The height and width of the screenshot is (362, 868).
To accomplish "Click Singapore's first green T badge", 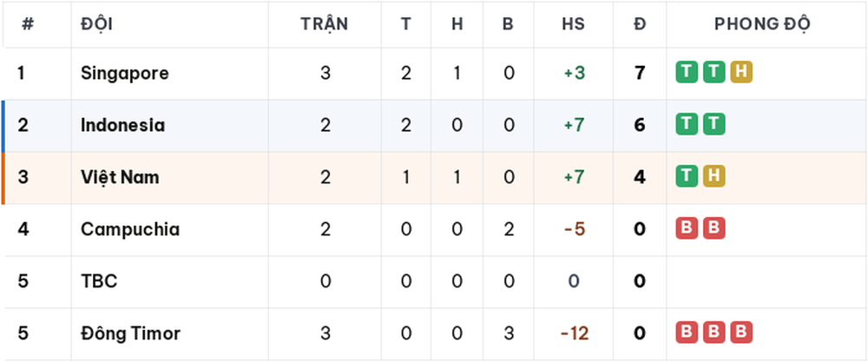I will pyautogui.click(x=687, y=73).
